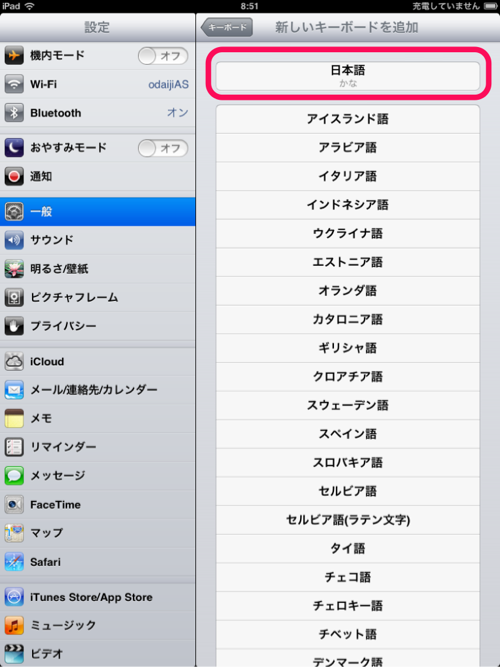Choose the タイ語 keyboard entry
Image resolution: width=500 pixels, height=667 pixels.
pyautogui.click(x=348, y=548)
